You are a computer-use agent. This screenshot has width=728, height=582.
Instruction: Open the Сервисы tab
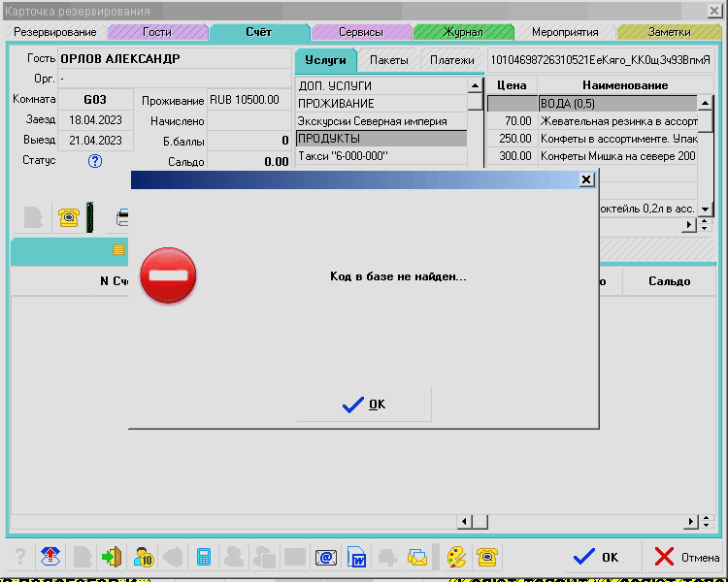coord(360,32)
